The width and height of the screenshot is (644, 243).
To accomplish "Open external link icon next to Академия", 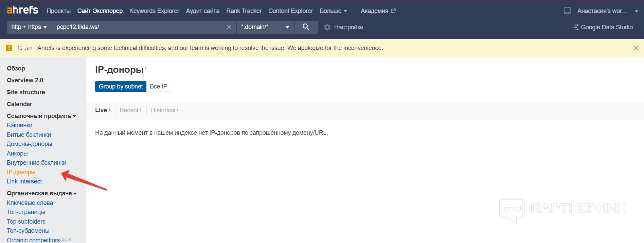I will tap(393, 11).
